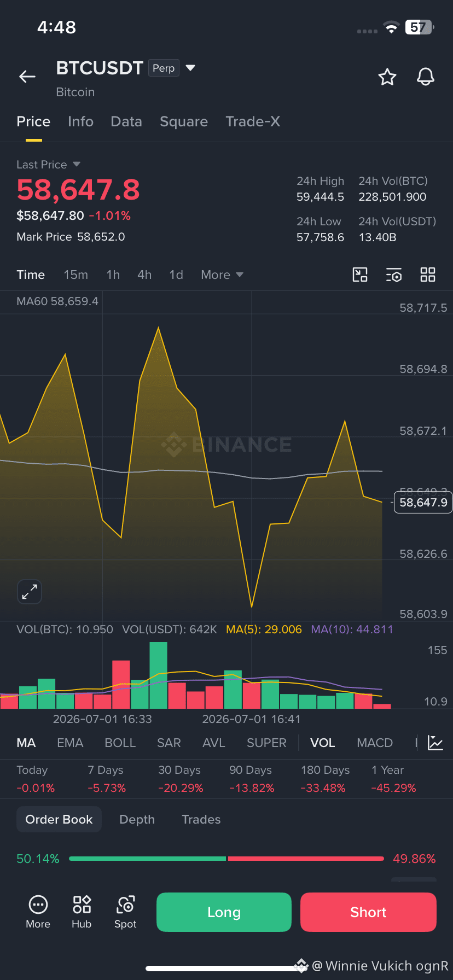
Task: Switch to Info tab
Action: [80, 121]
